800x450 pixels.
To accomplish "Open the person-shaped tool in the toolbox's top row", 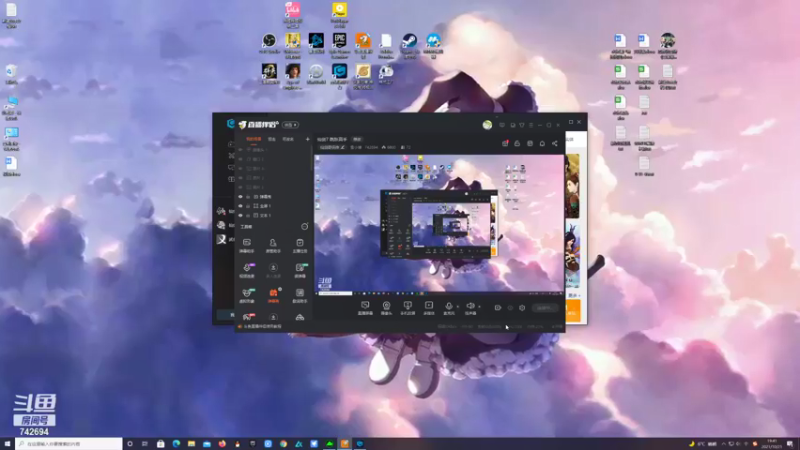I will point(273,245).
